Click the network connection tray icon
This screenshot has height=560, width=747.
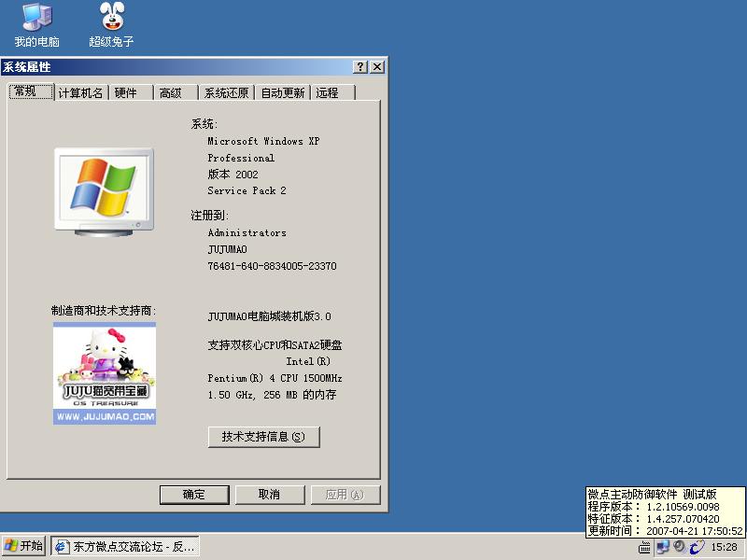pos(662,547)
